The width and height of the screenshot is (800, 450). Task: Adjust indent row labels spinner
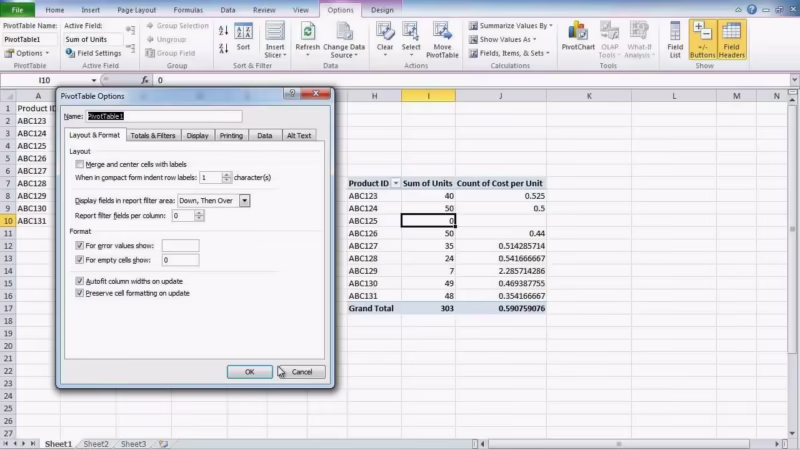[x=227, y=177]
